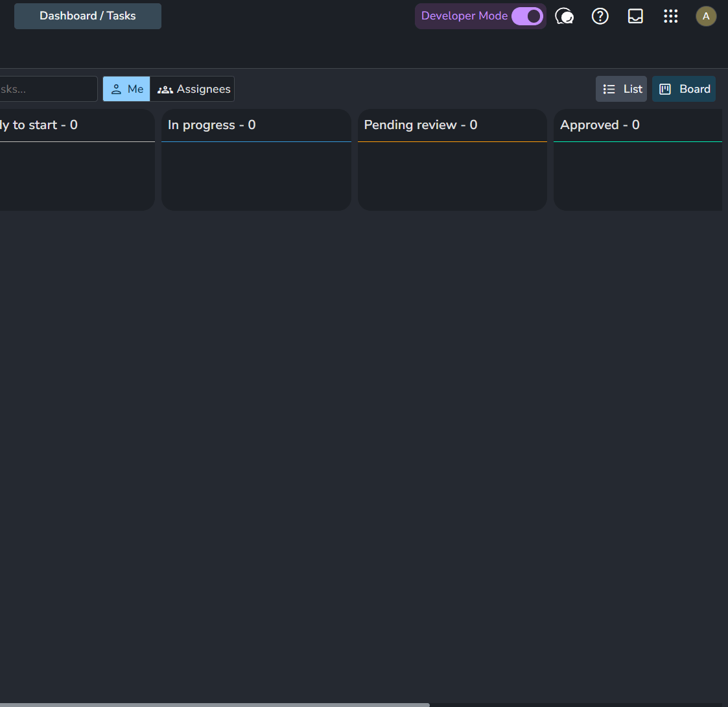Open the help question mark icon
Image resolution: width=728 pixels, height=707 pixels.
coord(600,16)
